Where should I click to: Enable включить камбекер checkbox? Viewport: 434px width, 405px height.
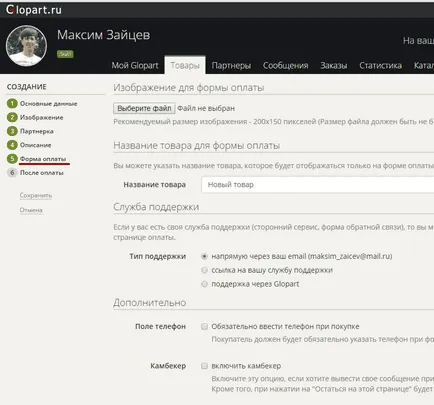pyautogui.click(x=204, y=366)
